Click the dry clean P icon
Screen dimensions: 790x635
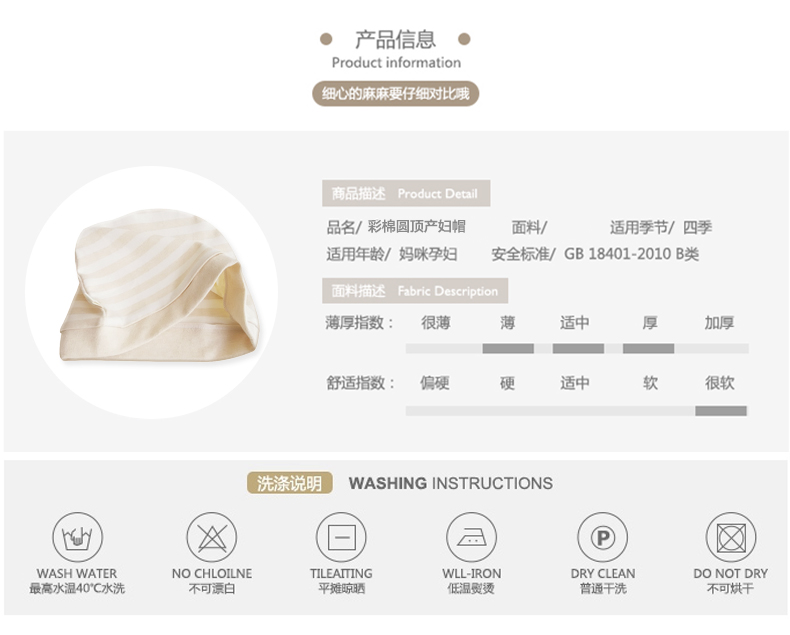603,538
